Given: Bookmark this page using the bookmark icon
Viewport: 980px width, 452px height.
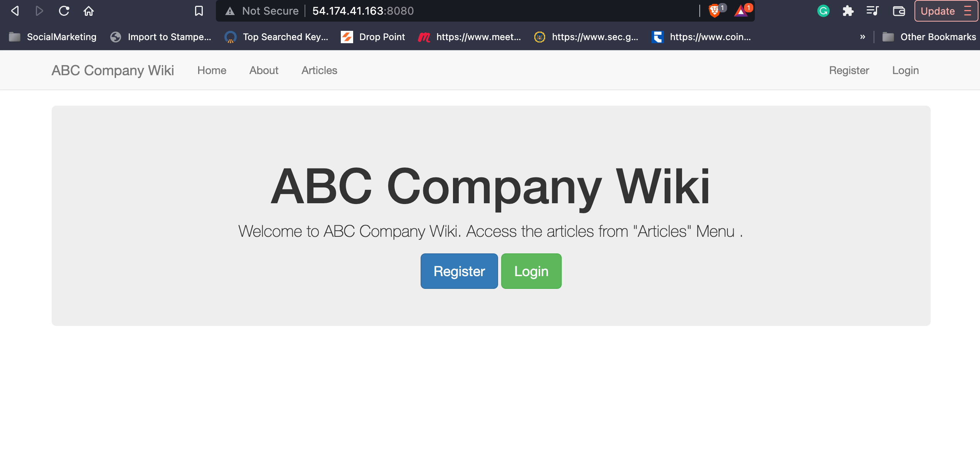Looking at the screenshot, I should coord(199,11).
